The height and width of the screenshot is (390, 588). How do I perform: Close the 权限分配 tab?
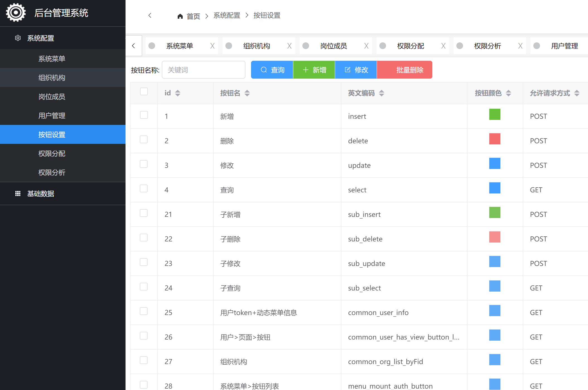coord(444,46)
